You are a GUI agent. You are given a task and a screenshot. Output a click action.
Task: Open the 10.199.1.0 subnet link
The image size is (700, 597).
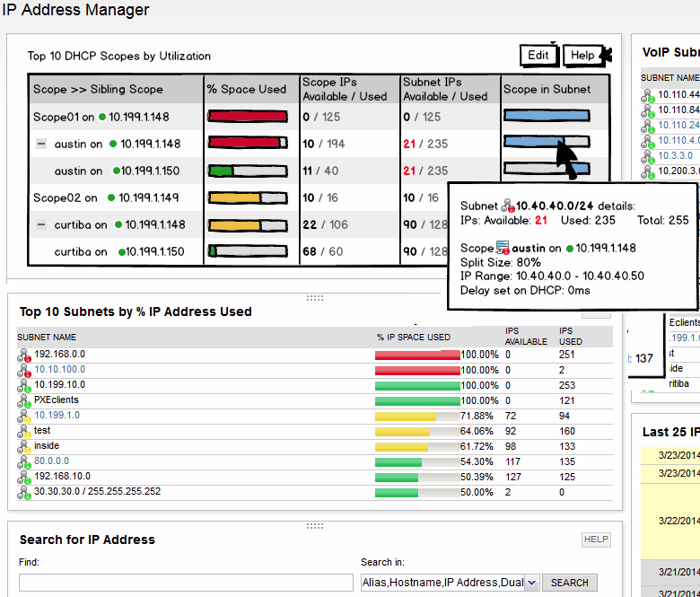click(x=57, y=415)
